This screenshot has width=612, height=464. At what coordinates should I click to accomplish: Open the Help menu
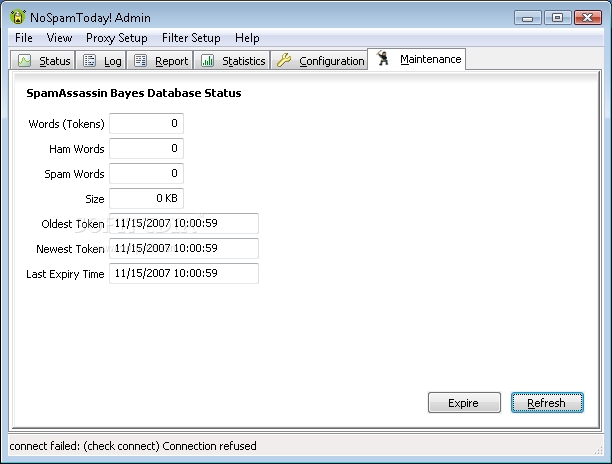(x=247, y=38)
